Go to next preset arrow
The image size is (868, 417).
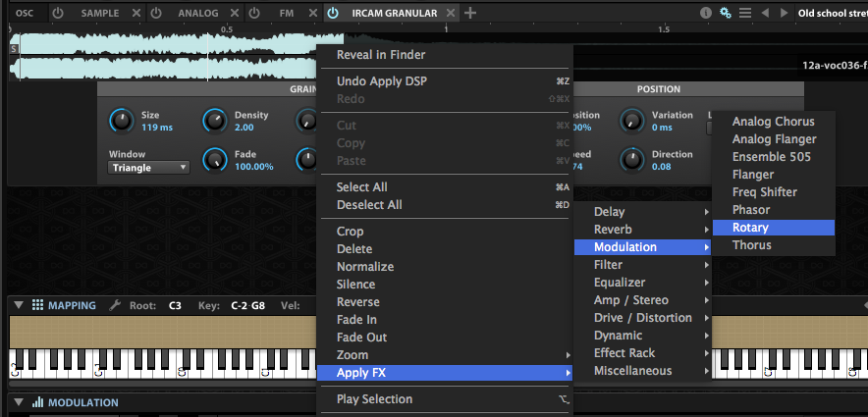pyautogui.click(x=784, y=13)
